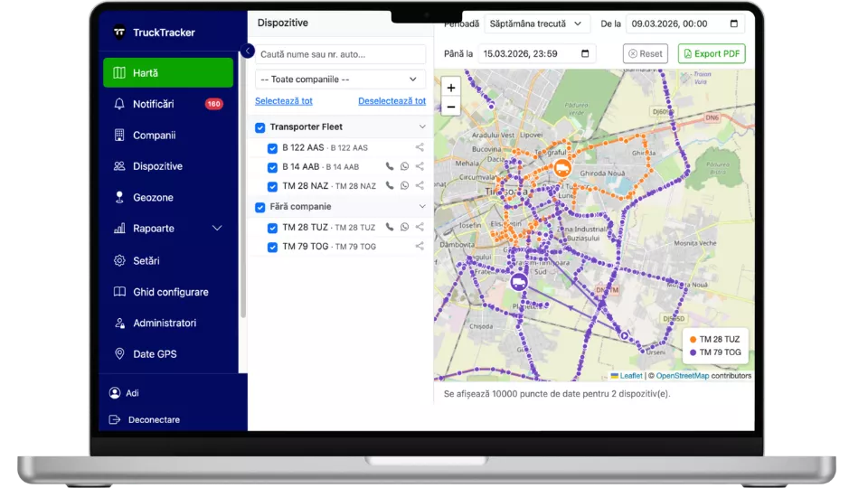The image size is (868, 488).
Task: Click the Deconectare logout icon
Action: click(115, 419)
